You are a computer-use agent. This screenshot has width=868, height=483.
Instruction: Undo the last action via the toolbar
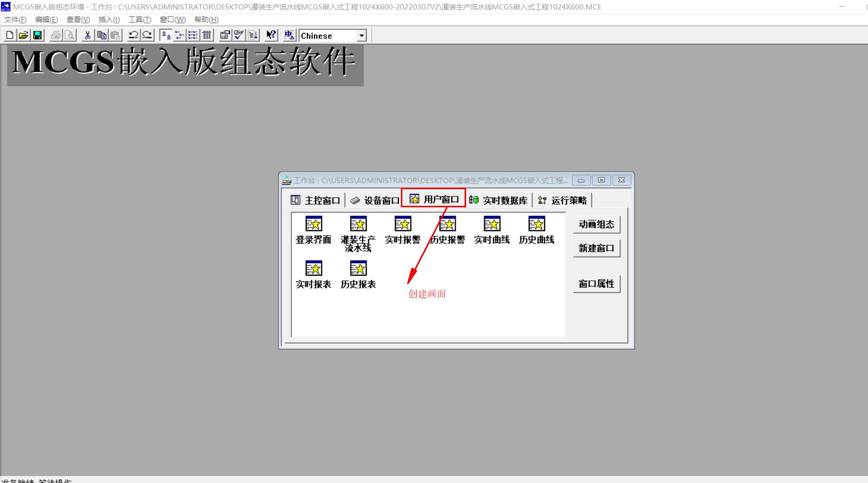point(134,35)
